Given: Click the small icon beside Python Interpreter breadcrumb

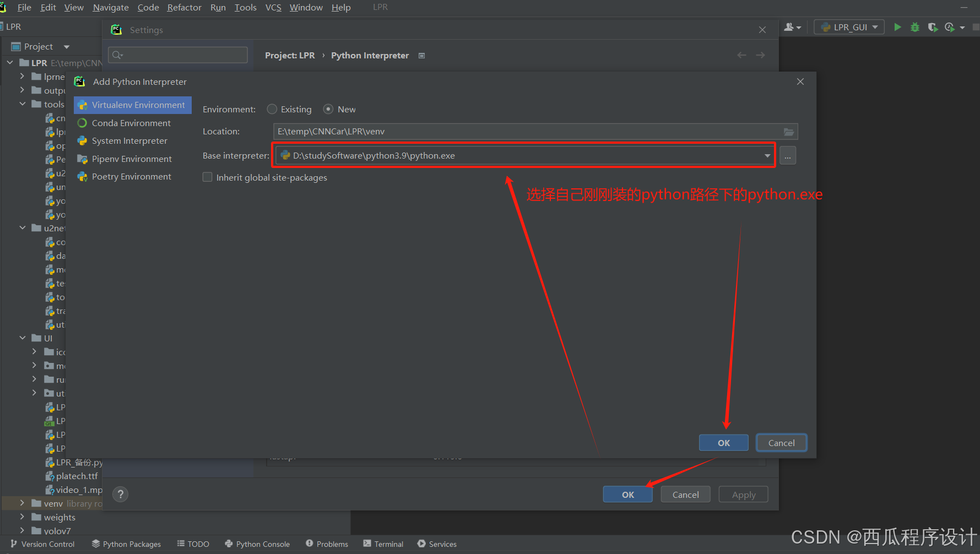Looking at the screenshot, I should point(422,56).
